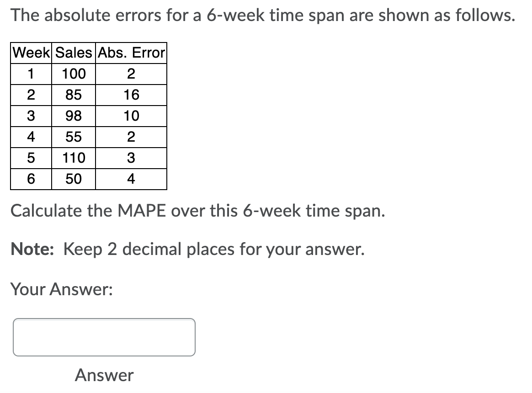
Task: Click the absolute error value 10
Action: pos(130,116)
